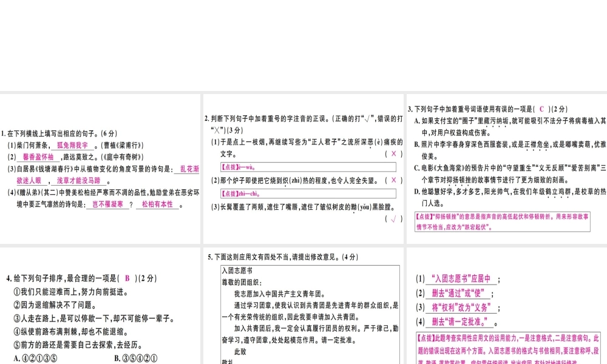Click the 点拨 hint box reading è—wù
The width and height of the screenshot is (607, 364).
pyautogui.click(x=308, y=167)
